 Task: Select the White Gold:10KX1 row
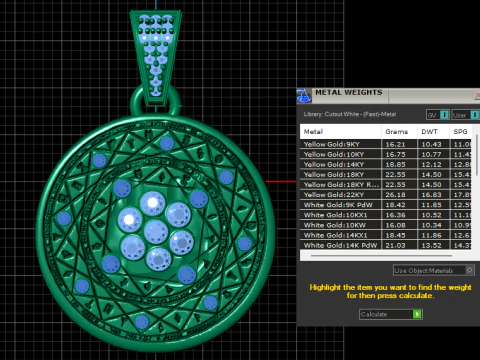[386, 215]
